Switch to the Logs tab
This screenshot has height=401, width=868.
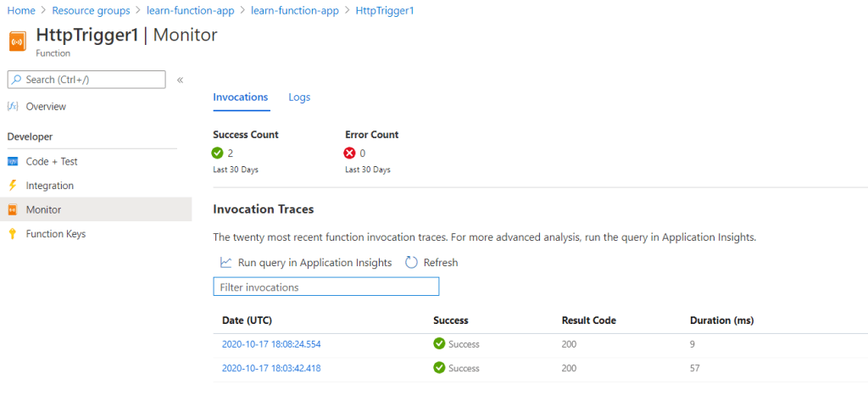tap(299, 97)
